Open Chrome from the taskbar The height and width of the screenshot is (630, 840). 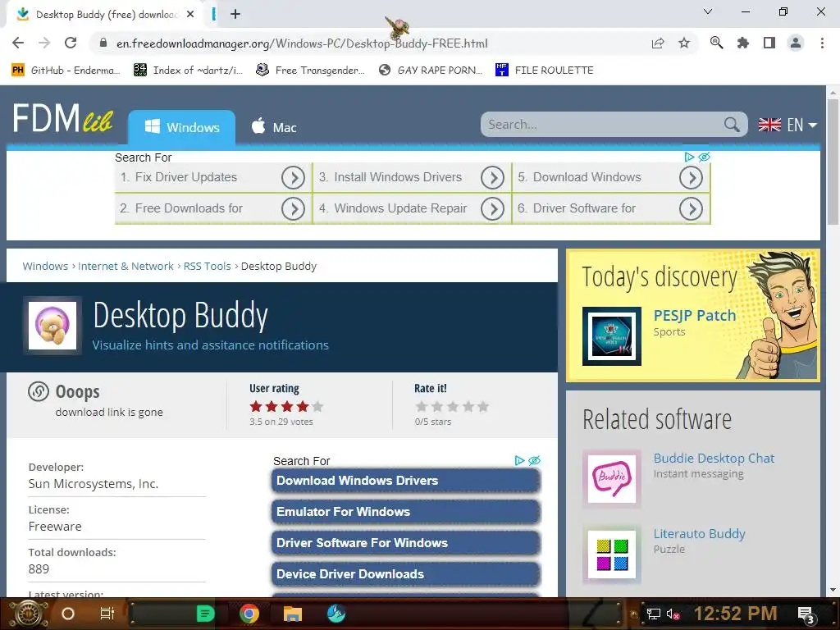249,614
